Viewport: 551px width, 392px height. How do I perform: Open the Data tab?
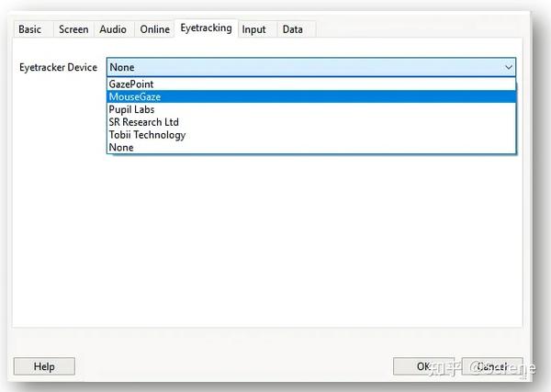tap(293, 29)
